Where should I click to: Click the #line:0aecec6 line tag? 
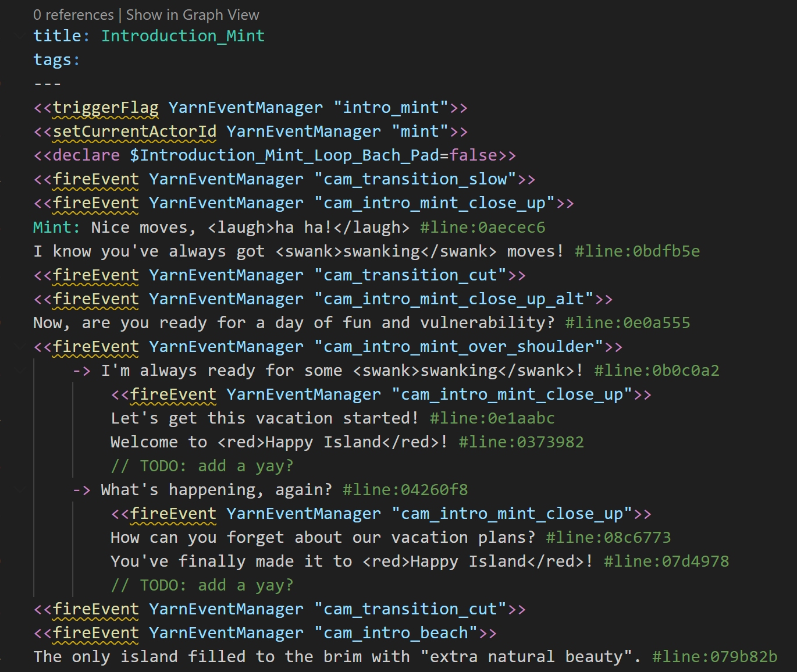coord(482,227)
